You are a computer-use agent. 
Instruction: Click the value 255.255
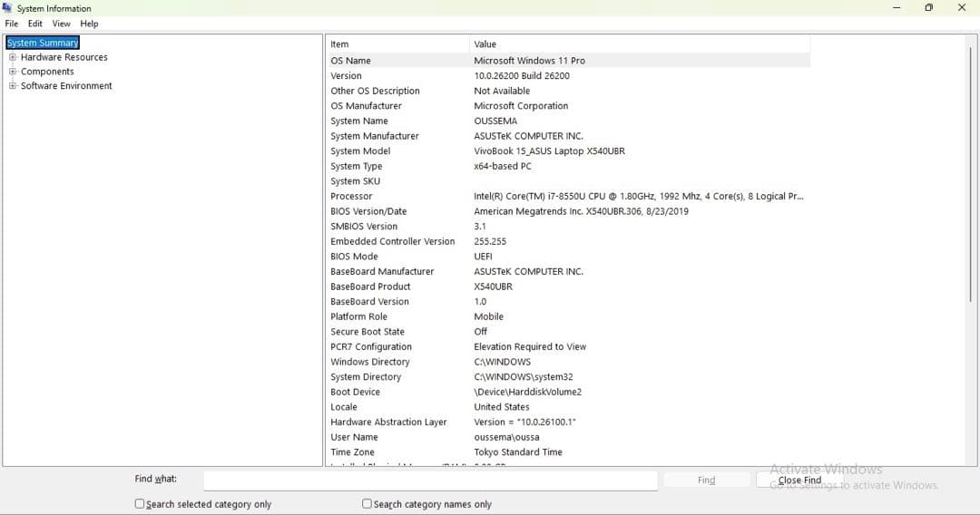pyautogui.click(x=490, y=241)
